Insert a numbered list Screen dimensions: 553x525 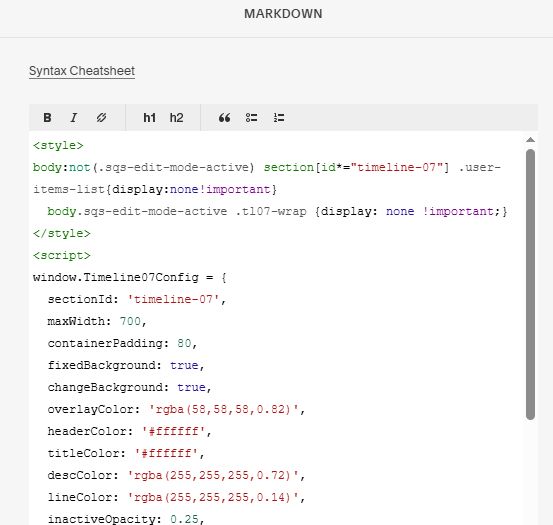(x=279, y=118)
